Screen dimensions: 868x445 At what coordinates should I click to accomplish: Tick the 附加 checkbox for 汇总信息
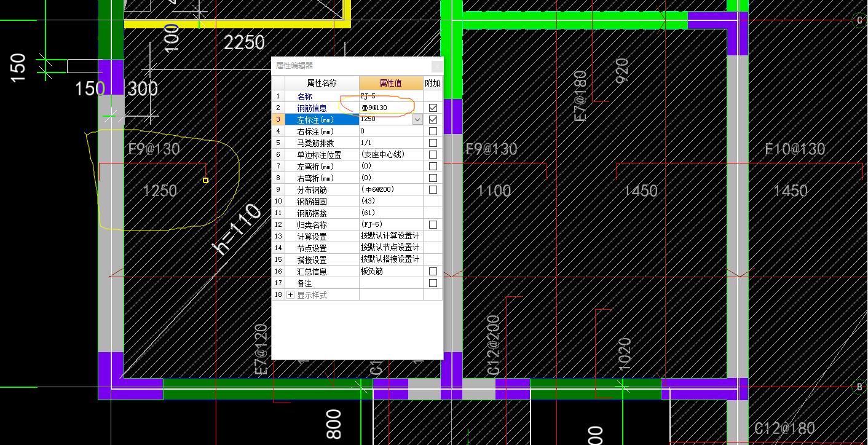tap(433, 271)
